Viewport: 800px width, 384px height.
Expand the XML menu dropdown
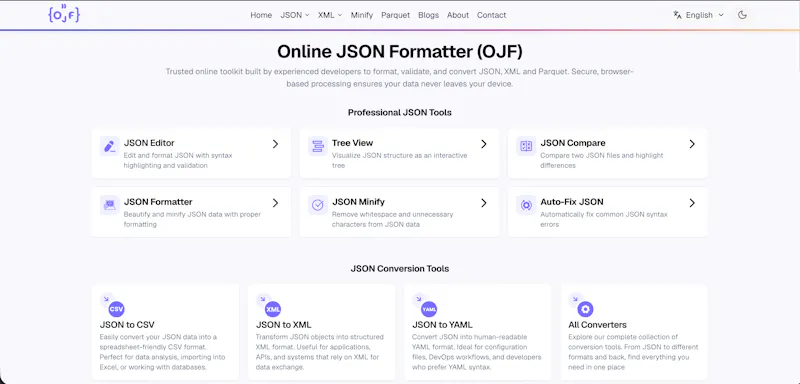tap(330, 15)
